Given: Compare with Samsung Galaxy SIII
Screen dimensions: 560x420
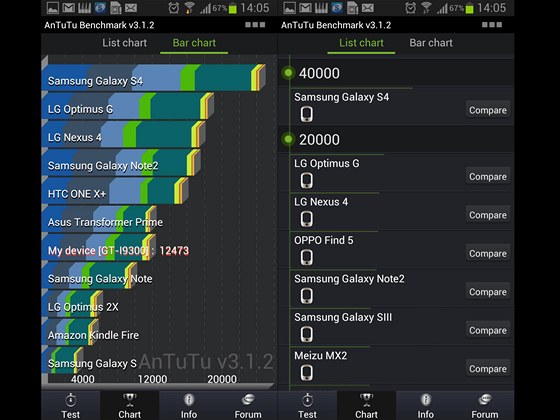Looking at the screenshot, I should click(488, 330).
